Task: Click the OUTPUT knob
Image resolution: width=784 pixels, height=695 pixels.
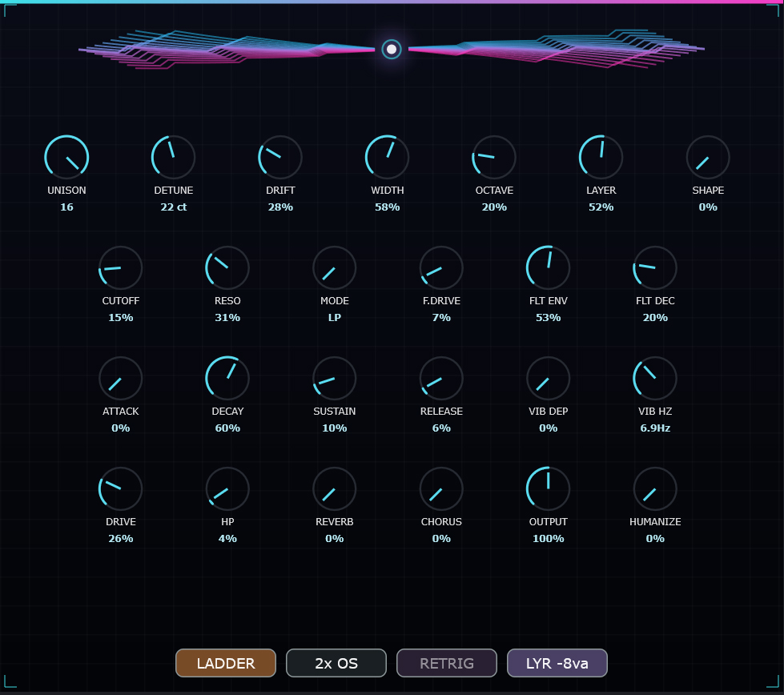Action: click(x=549, y=489)
